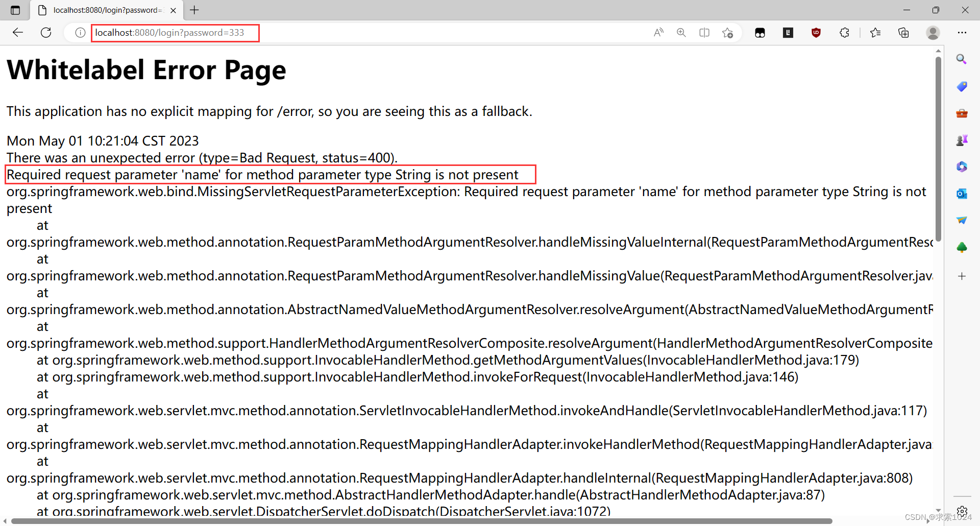Image resolution: width=980 pixels, height=526 pixels.
Task: Go back to previous page
Action: (x=18, y=33)
